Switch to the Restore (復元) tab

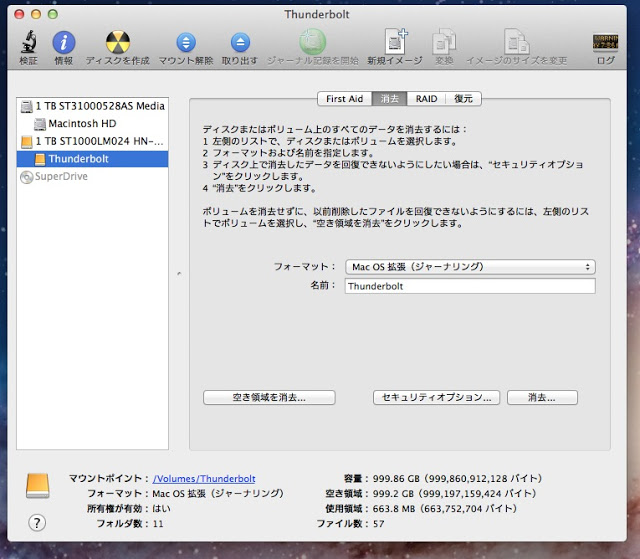pyautogui.click(x=463, y=99)
